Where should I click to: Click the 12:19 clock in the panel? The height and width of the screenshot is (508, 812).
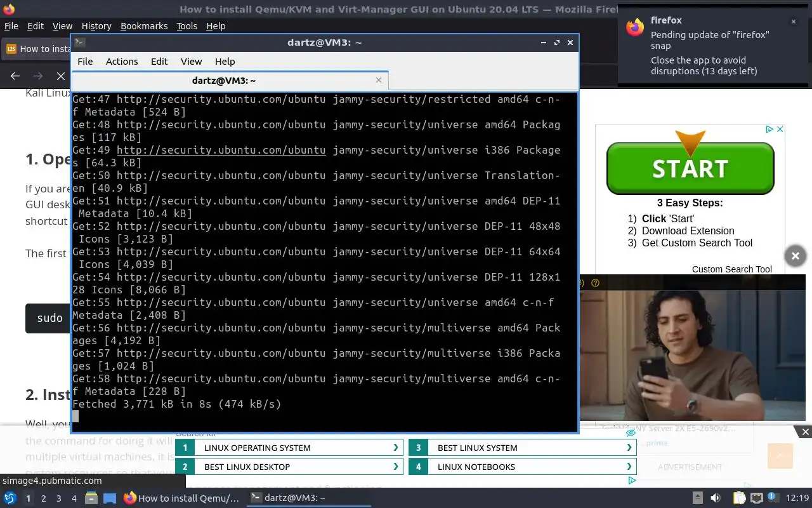pos(797,498)
